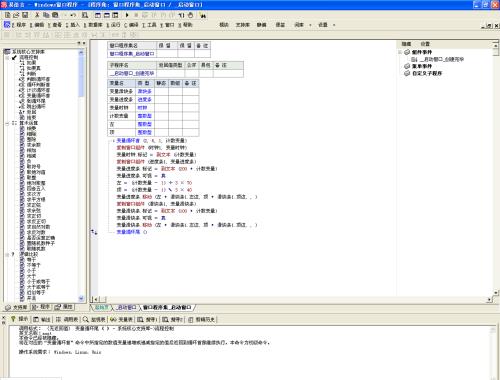Click the 监视表 magnifier icon
The height and width of the screenshot is (380, 500).
click(86, 319)
